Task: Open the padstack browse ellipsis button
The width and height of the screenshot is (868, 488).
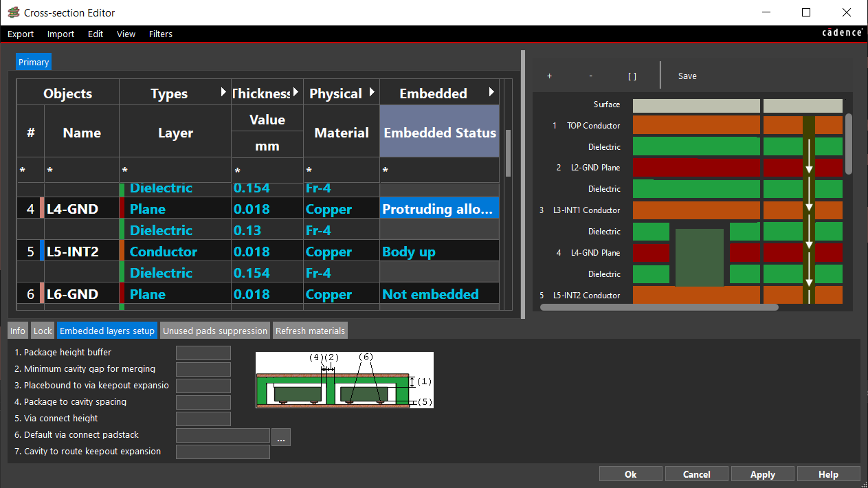Action: pyautogui.click(x=281, y=436)
